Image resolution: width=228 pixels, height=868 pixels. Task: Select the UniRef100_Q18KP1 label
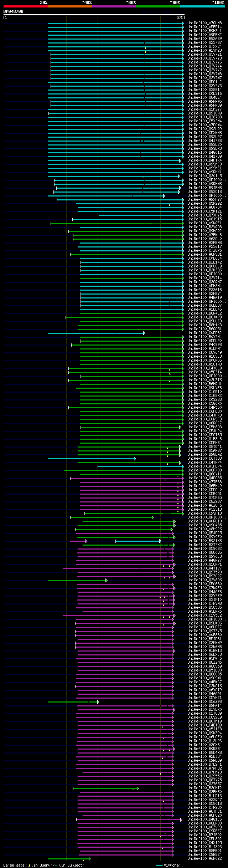tap(204, 565)
